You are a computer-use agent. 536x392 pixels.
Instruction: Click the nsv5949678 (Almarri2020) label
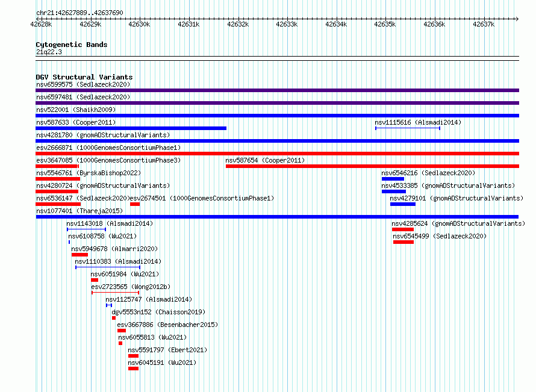point(114,249)
